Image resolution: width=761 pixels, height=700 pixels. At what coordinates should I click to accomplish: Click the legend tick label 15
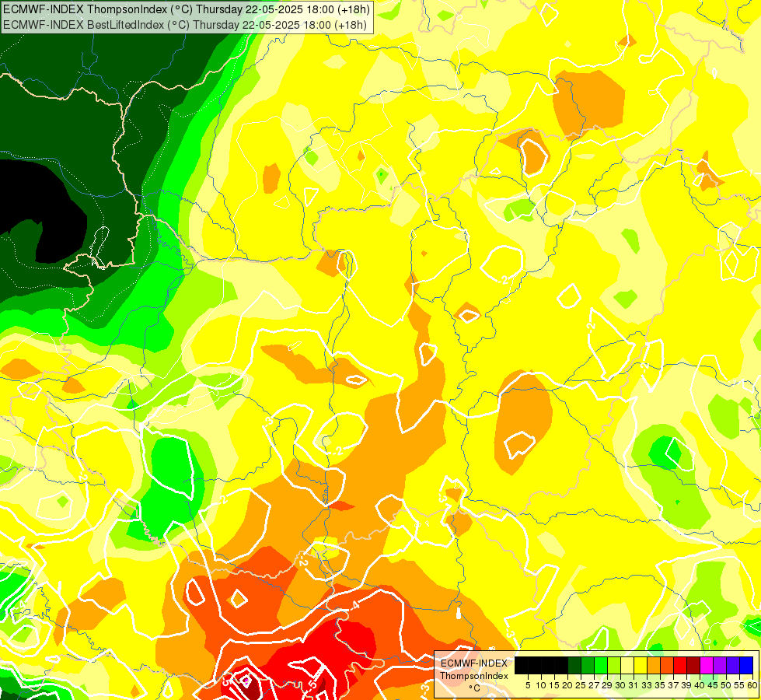click(x=554, y=686)
